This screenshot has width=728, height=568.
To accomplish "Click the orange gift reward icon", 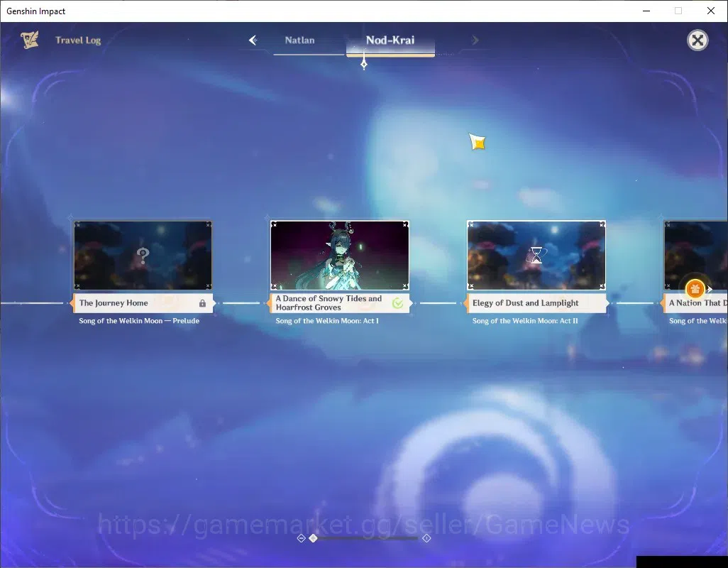I will coord(695,289).
